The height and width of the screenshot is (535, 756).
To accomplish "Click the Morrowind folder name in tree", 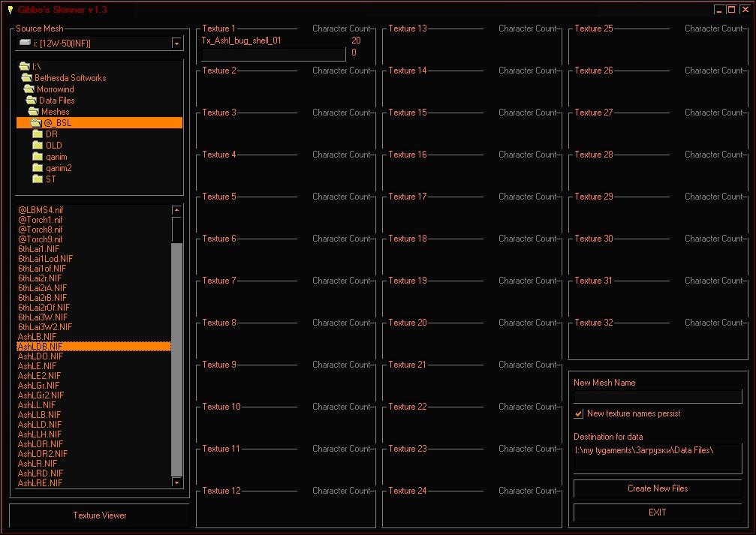I will pyautogui.click(x=56, y=89).
